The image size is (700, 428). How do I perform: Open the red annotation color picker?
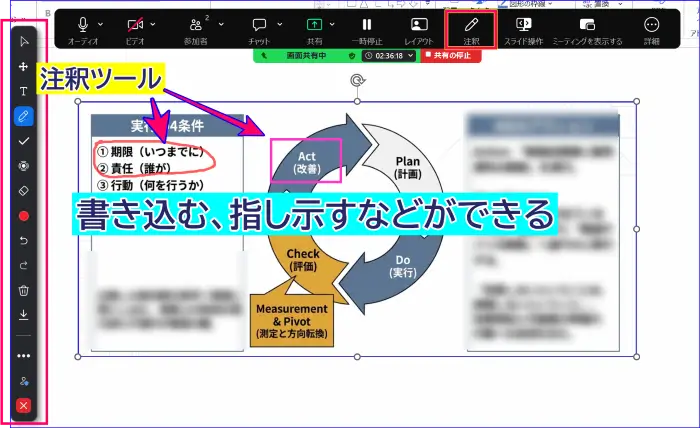[24, 216]
